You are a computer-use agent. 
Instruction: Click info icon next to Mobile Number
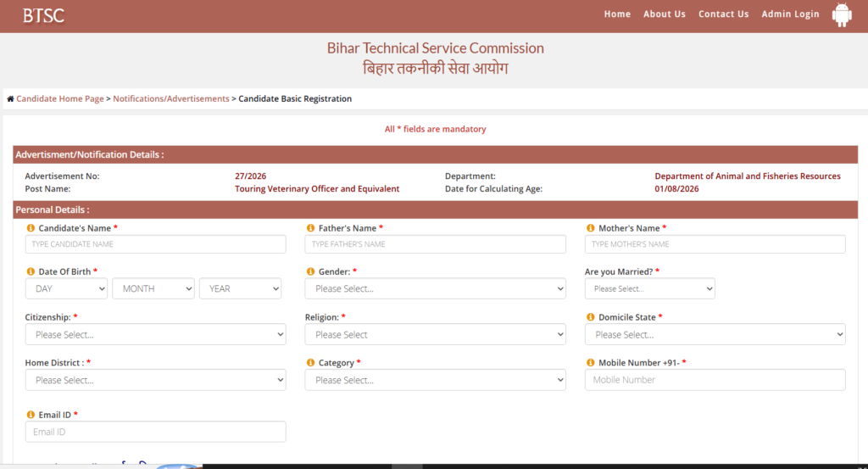[x=591, y=362]
